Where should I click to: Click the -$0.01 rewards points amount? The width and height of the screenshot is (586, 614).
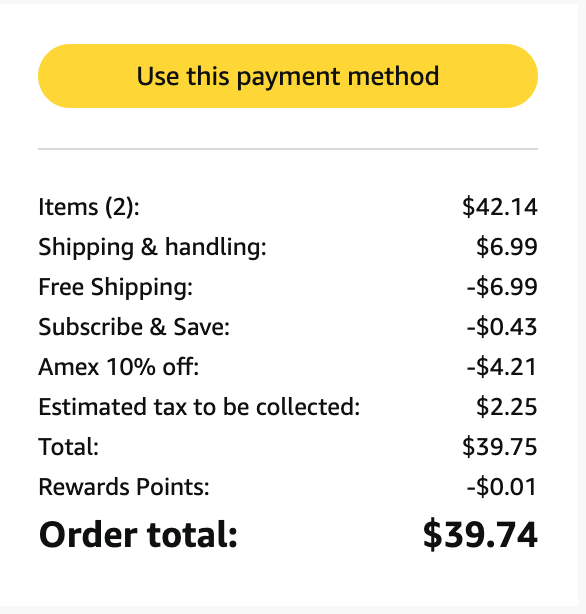502,487
